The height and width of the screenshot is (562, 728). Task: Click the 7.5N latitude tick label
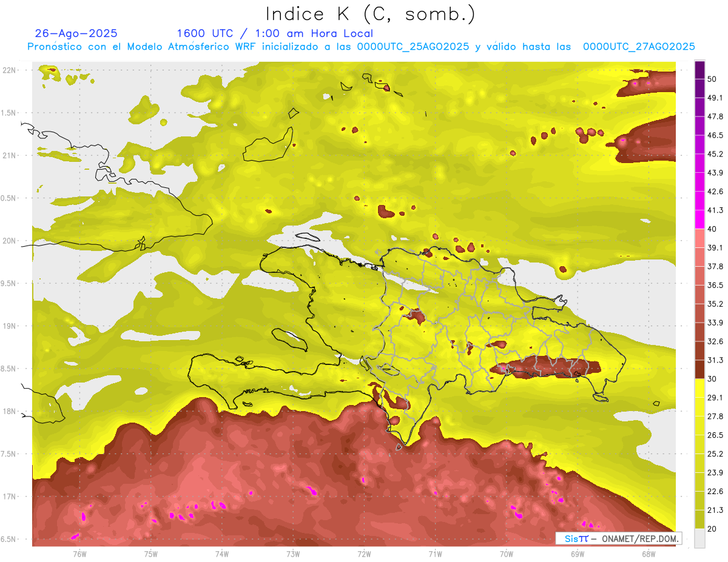point(9,454)
